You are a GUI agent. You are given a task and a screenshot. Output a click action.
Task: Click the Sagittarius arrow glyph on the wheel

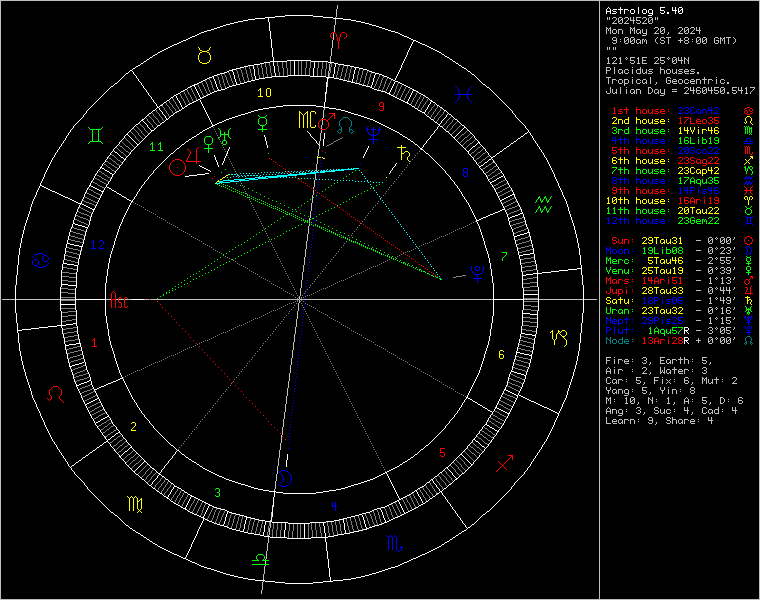pyautogui.click(x=505, y=463)
